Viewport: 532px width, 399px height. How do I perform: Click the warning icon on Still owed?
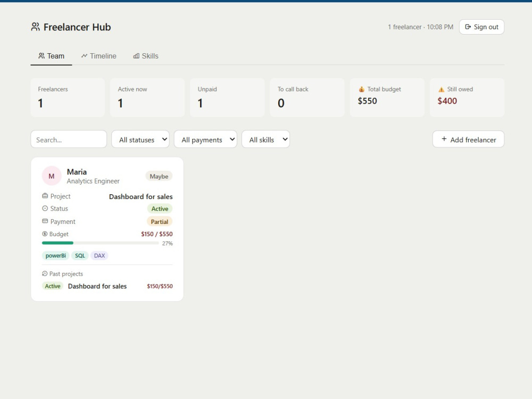(x=441, y=89)
